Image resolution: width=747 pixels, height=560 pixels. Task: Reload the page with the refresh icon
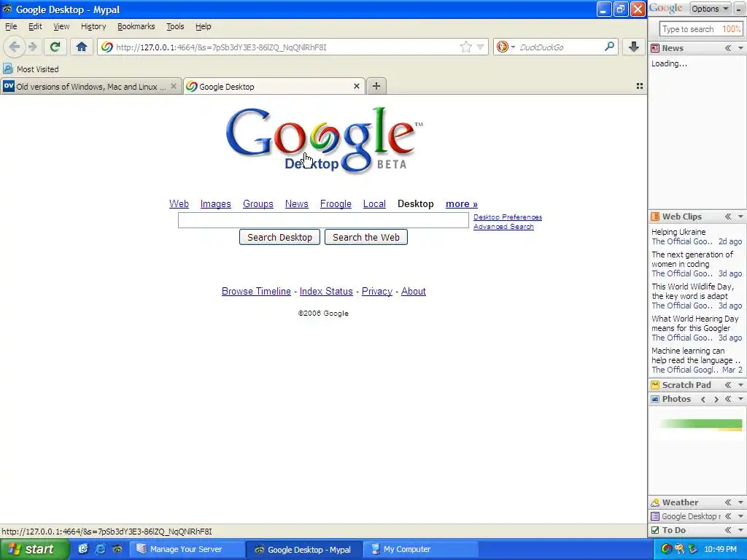55,47
